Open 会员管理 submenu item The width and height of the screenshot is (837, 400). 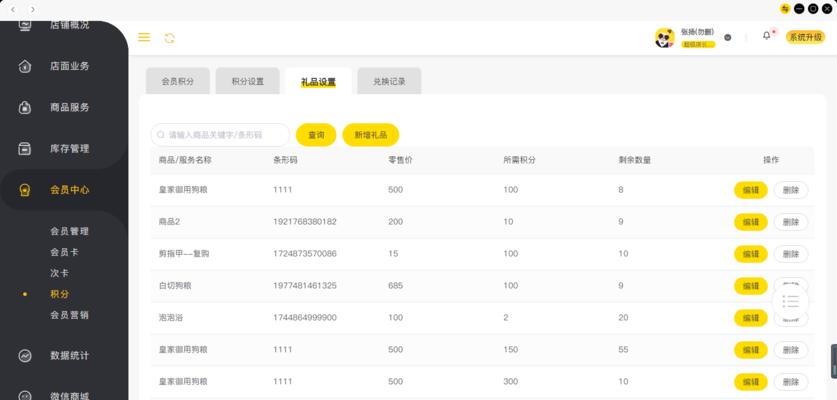pos(69,231)
